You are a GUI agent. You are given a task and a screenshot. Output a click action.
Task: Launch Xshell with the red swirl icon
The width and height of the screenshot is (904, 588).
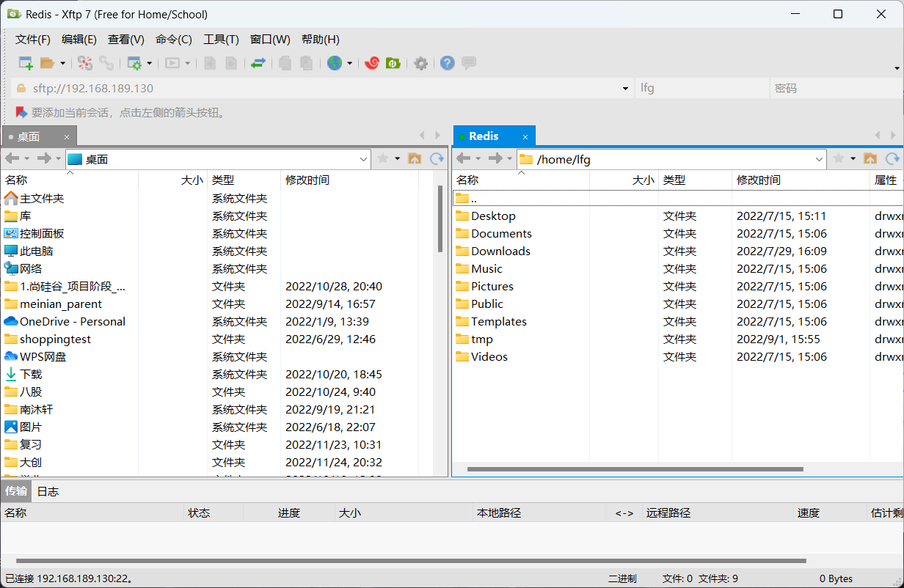[372, 63]
